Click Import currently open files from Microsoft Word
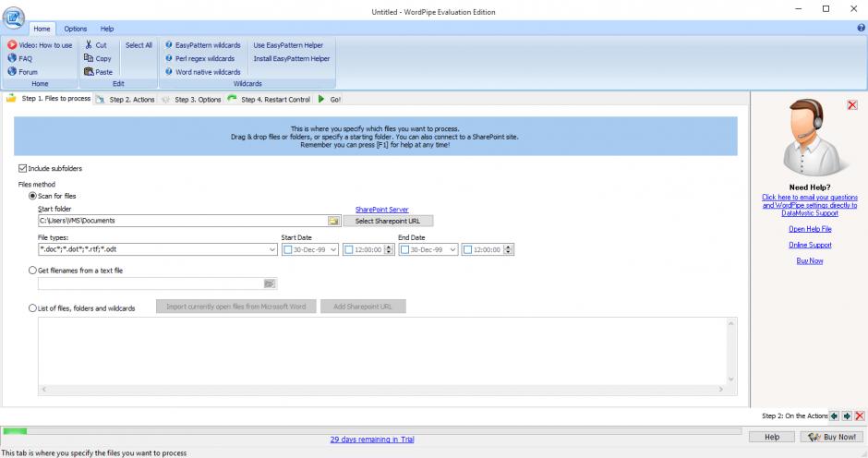This screenshot has height=458, width=868. (x=235, y=307)
